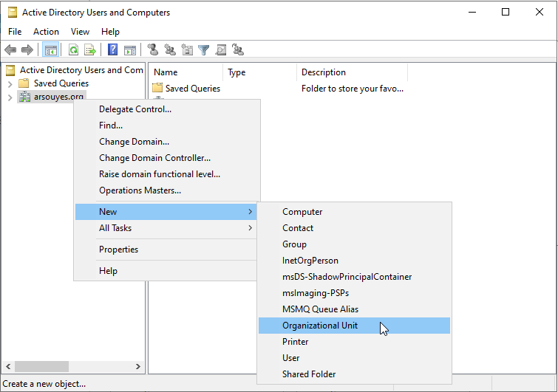Screen dimensions: 558x392
Task: Sort list by Type column header
Action: [x=259, y=72]
